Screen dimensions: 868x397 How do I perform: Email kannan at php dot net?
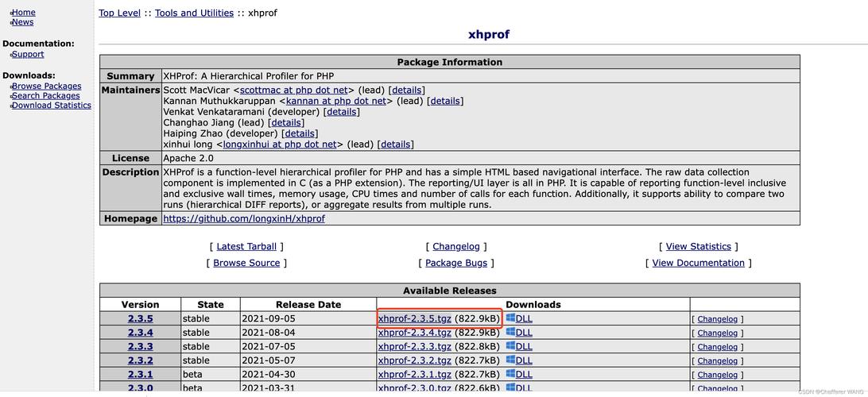coord(336,101)
